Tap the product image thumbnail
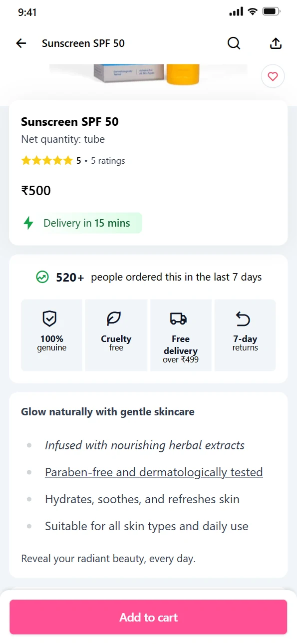The width and height of the screenshot is (297, 644). pos(148,74)
